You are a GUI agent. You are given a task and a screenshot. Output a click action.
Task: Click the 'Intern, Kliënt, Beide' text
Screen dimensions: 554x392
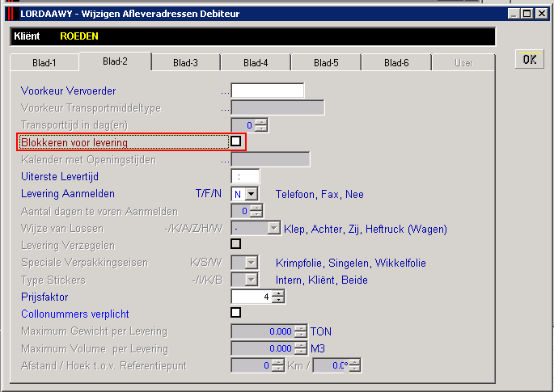click(322, 280)
